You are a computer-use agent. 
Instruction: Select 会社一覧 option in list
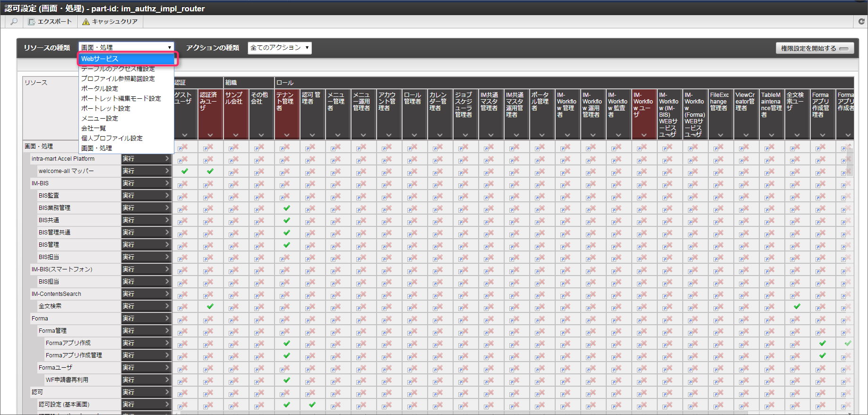(x=127, y=128)
